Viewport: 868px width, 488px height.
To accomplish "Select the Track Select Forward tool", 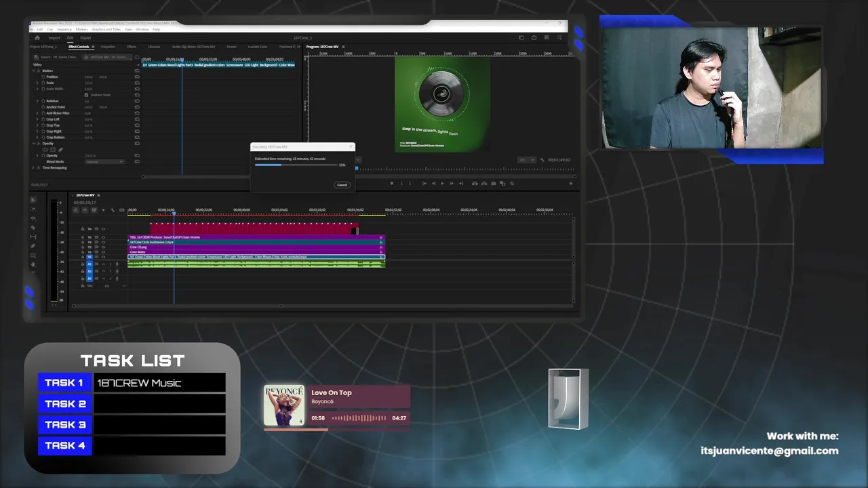I will (33, 209).
